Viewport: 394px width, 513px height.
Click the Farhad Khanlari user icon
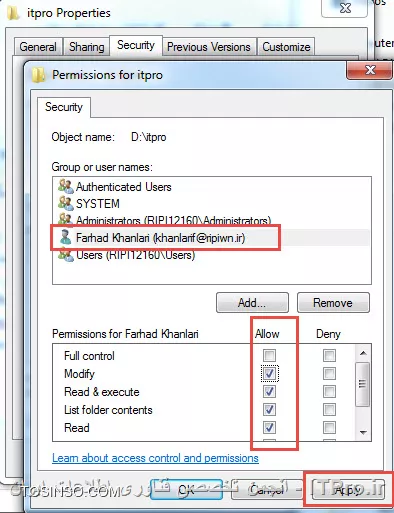[65, 237]
